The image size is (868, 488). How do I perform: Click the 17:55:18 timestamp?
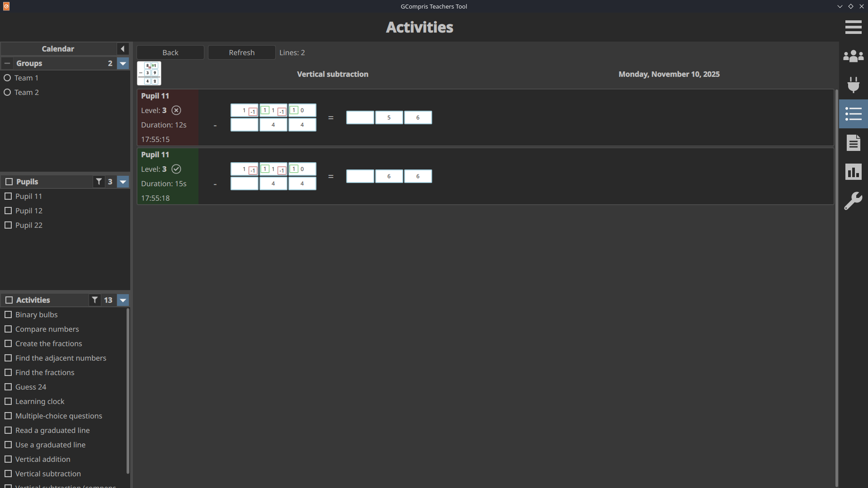156,198
